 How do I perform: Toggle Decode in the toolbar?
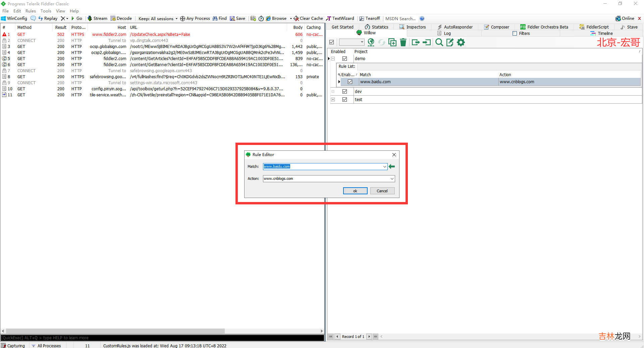click(x=121, y=18)
